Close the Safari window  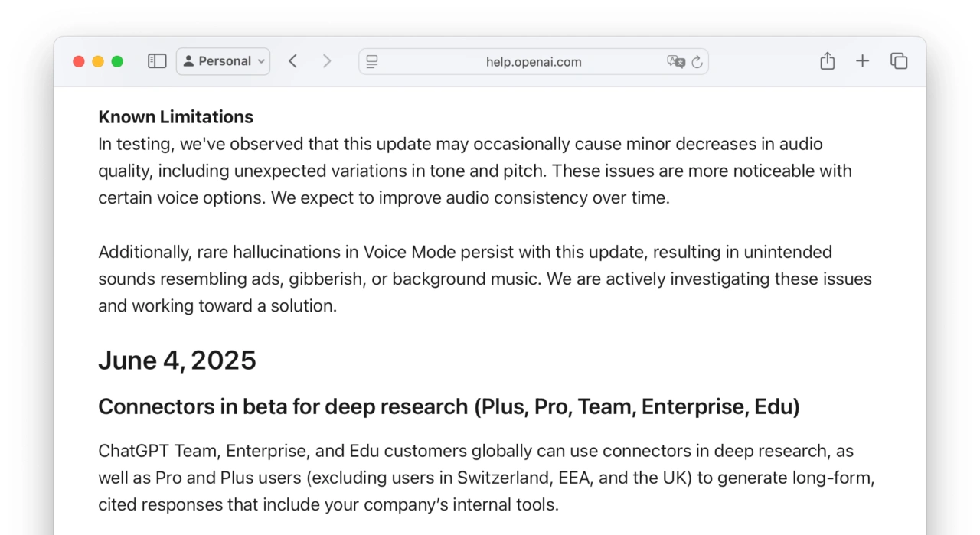tap(79, 61)
